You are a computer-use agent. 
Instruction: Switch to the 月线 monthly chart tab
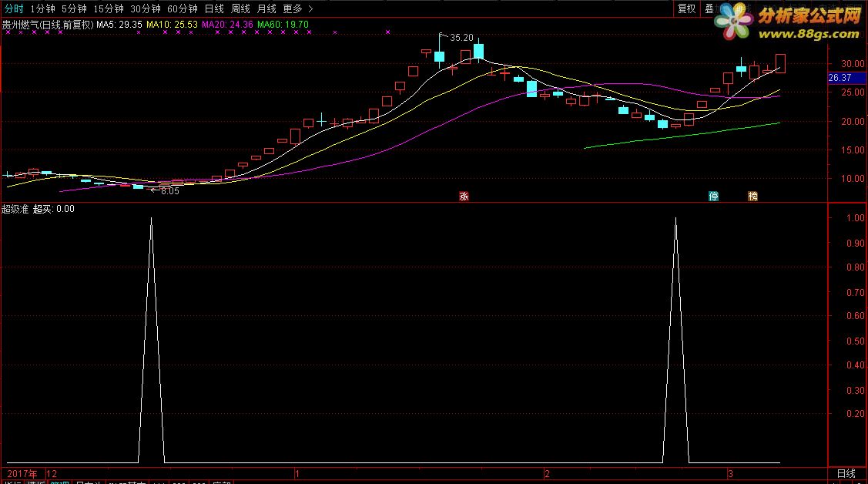pyautogui.click(x=266, y=8)
